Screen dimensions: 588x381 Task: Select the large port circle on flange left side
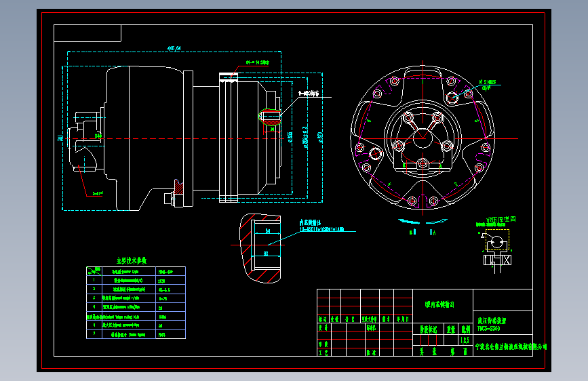point(375,153)
